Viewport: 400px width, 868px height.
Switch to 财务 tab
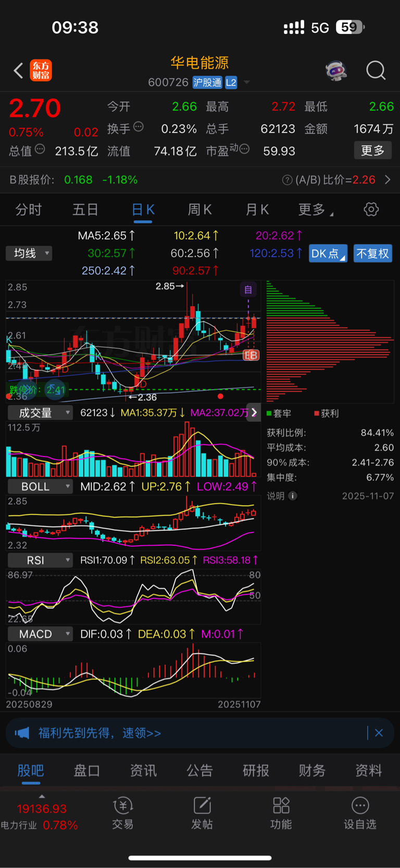[312, 771]
